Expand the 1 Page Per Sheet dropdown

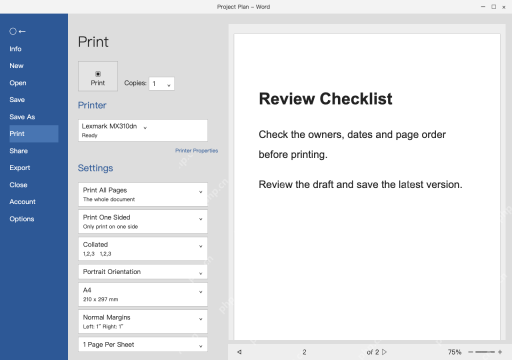tap(143, 345)
